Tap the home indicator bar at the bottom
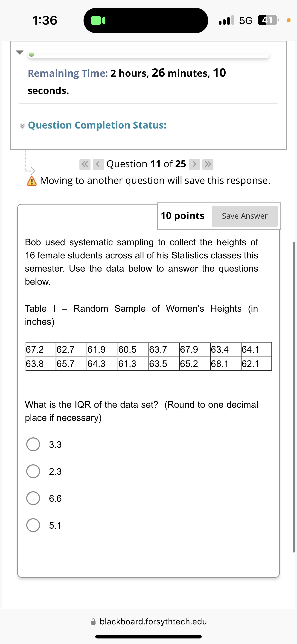 pyautogui.click(x=148, y=636)
